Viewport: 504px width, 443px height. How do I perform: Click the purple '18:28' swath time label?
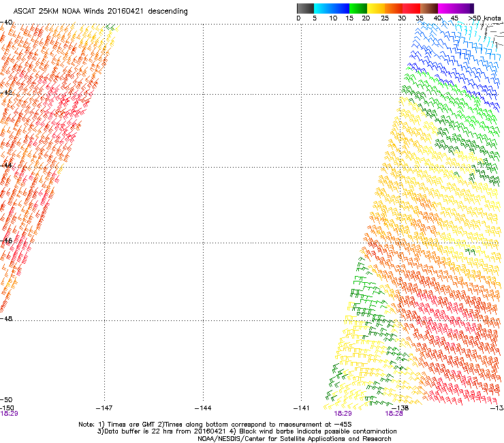(x=394, y=414)
